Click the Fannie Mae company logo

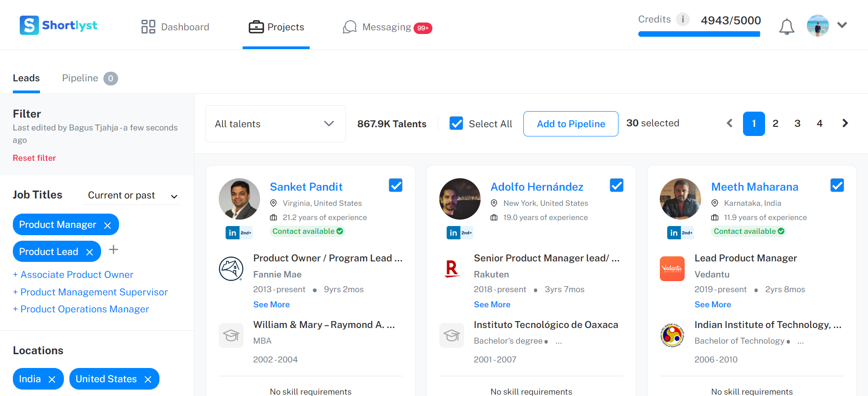231,269
